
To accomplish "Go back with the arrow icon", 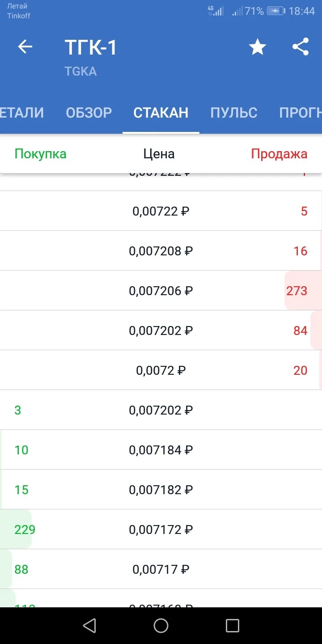I will [25, 47].
